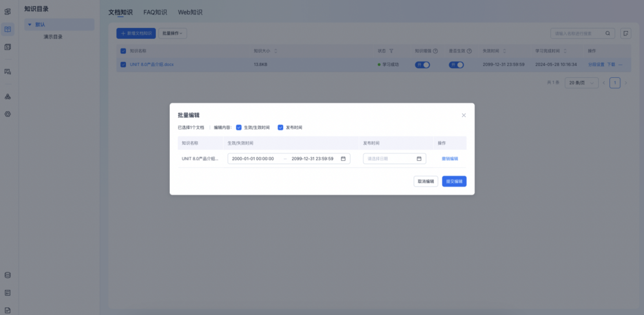The image size is (644, 315).
Task: Go to next page arrow
Action: (x=626, y=83)
